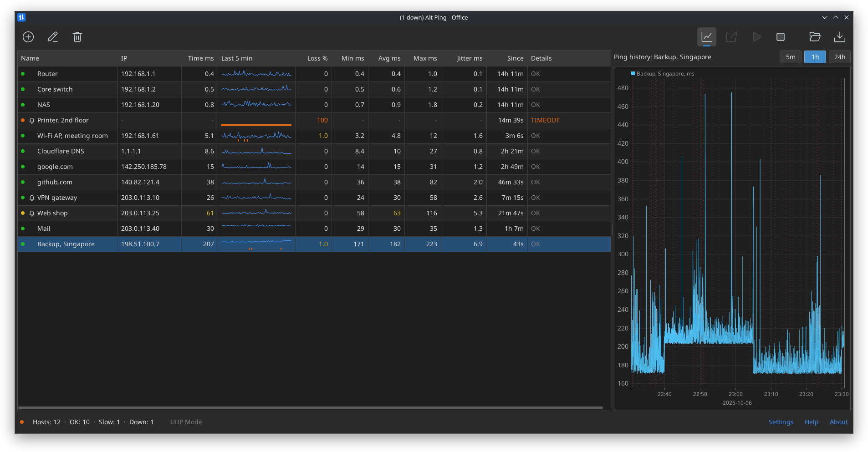868x452 pixels.
Task: Sort by Jitter ms column header
Action: [x=464, y=58]
